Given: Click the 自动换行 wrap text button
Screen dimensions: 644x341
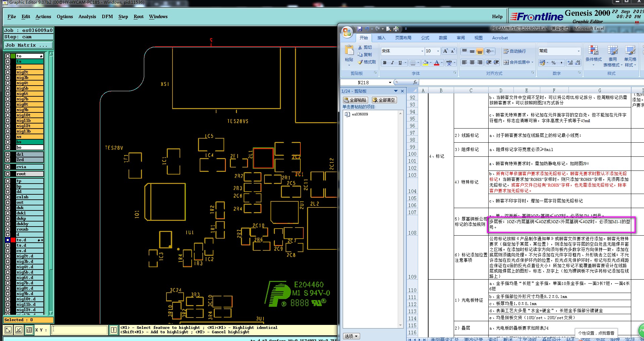Looking at the screenshot, I should pyautogui.click(x=514, y=51).
